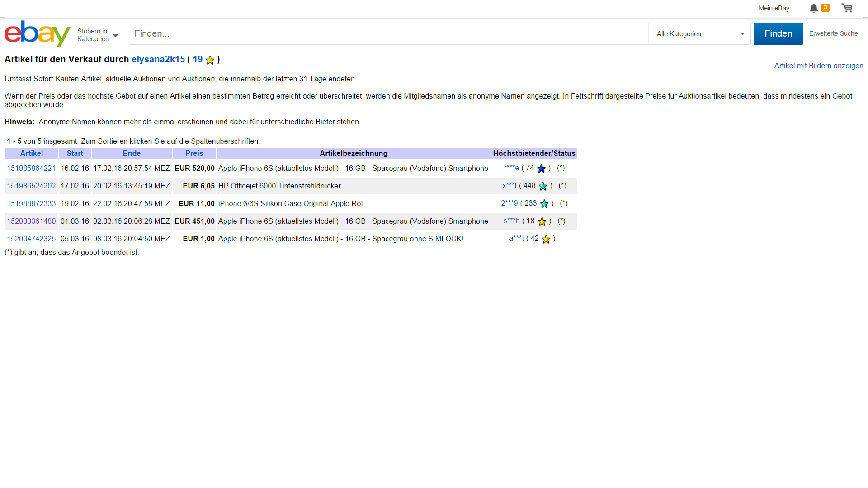Viewport: 868px width, 488px height.
Task: Select the price EUR 451,00
Action: (194, 221)
